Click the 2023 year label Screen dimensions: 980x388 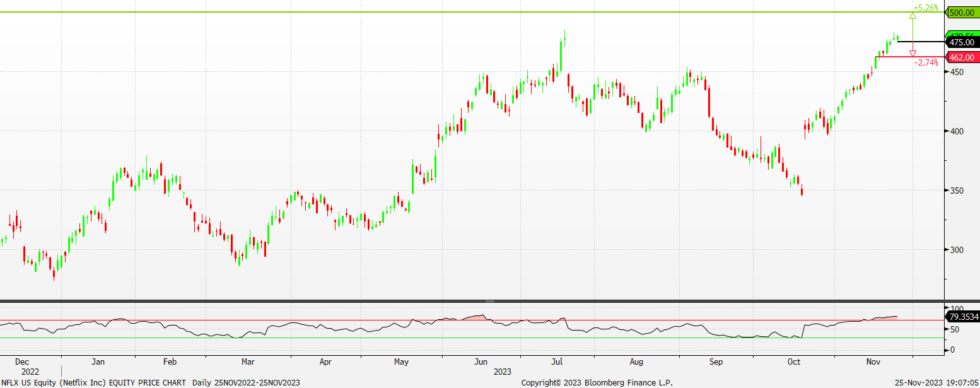click(503, 372)
